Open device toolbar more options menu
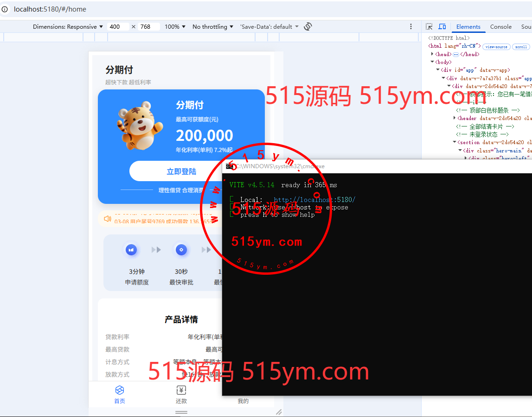532x417 pixels. tap(410, 26)
